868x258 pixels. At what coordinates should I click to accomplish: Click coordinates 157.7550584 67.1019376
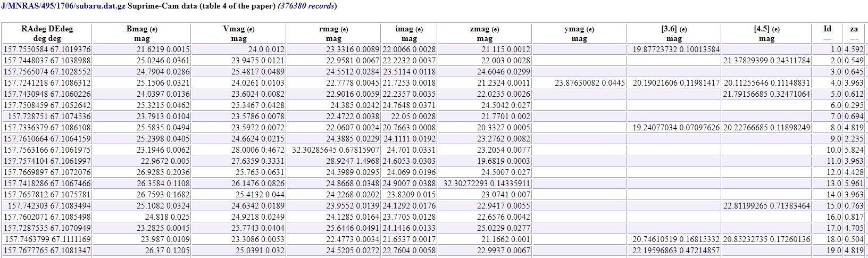[x=47, y=49]
